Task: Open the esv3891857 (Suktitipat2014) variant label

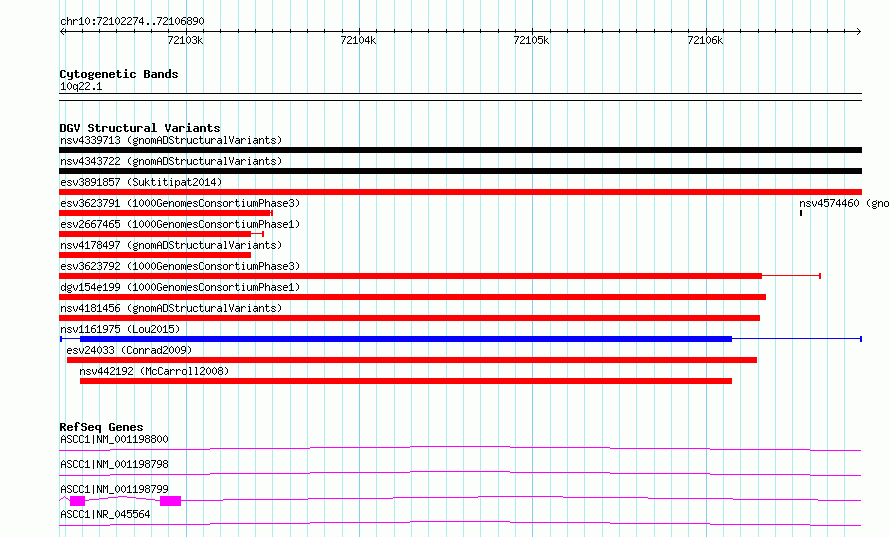Action: point(141,182)
